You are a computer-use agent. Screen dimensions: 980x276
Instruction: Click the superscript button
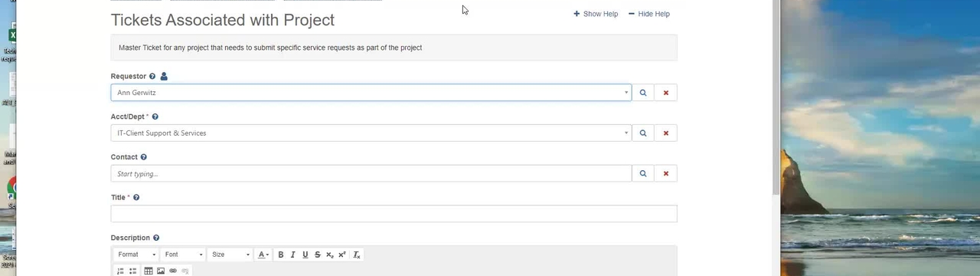tap(341, 255)
